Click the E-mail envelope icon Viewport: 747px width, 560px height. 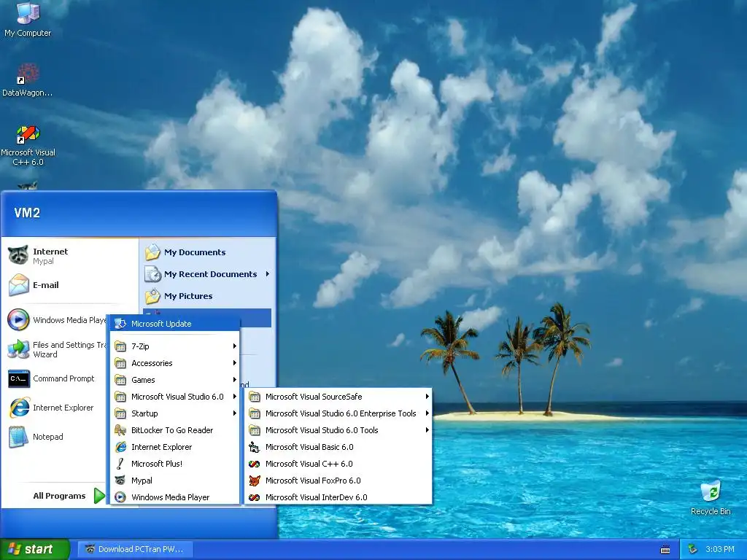coord(18,285)
